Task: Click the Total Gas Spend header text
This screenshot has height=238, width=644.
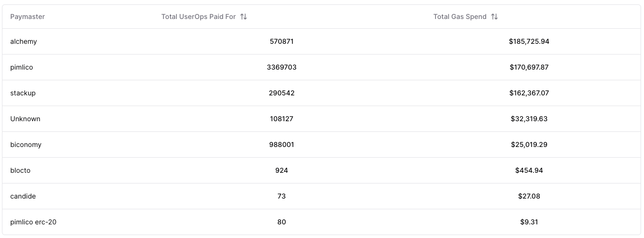Action: [460, 17]
